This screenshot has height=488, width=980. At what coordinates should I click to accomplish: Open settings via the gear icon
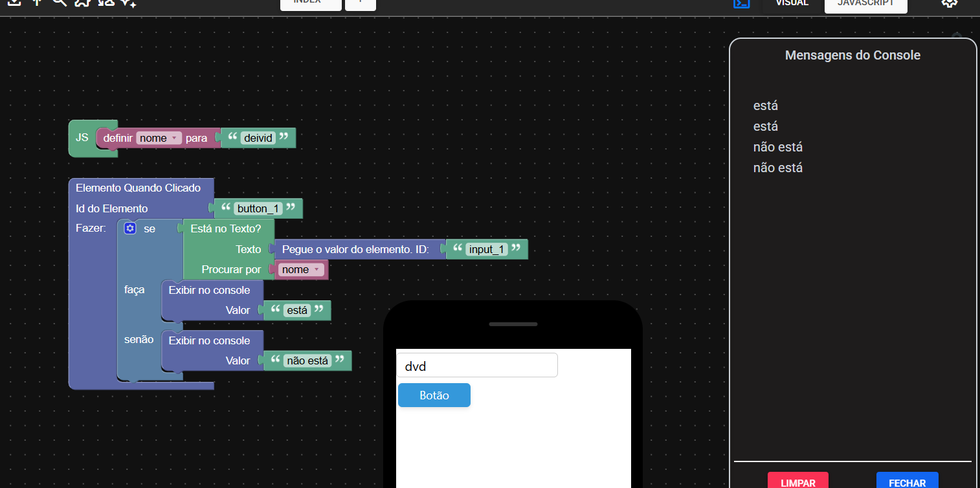tap(949, 3)
